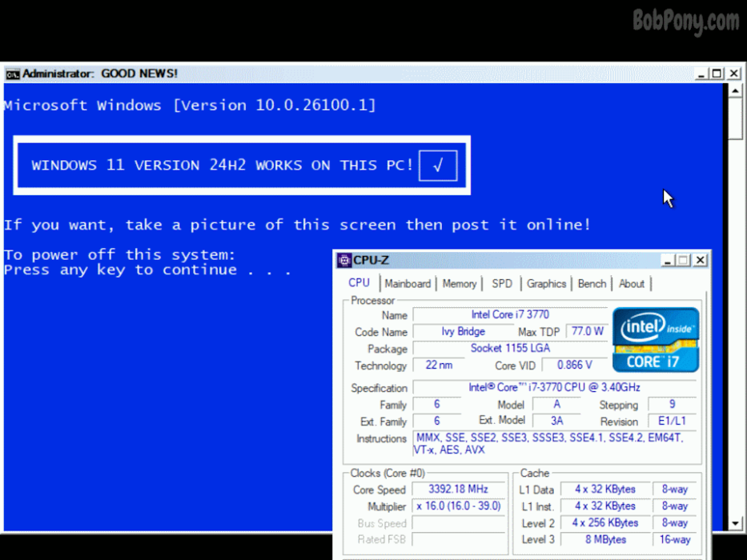View the Graphics tab

coord(546,283)
